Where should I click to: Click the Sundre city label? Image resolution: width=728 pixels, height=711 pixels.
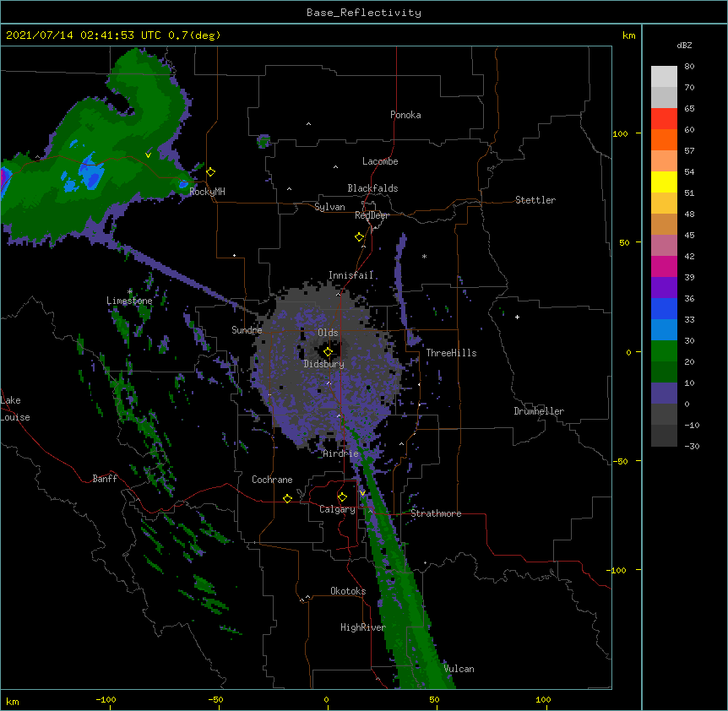247,330
